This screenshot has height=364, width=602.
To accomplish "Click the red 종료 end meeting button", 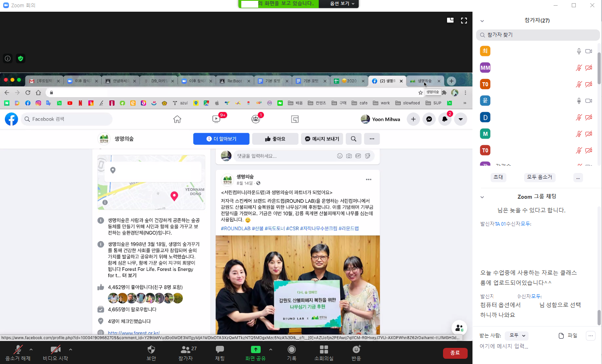I will [455, 353].
